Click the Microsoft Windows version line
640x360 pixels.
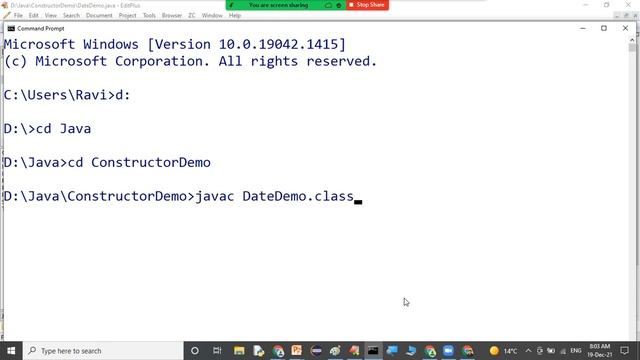tap(175, 44)
